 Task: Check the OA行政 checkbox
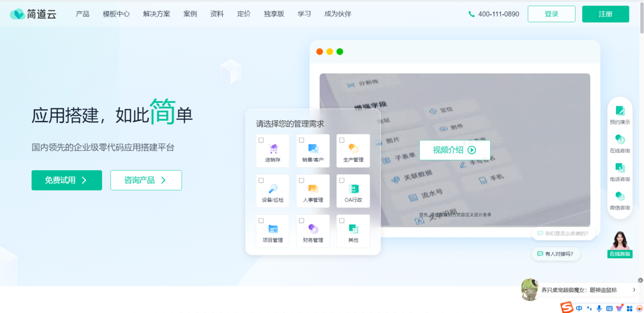pyautogui.click(x=342, y=180)
